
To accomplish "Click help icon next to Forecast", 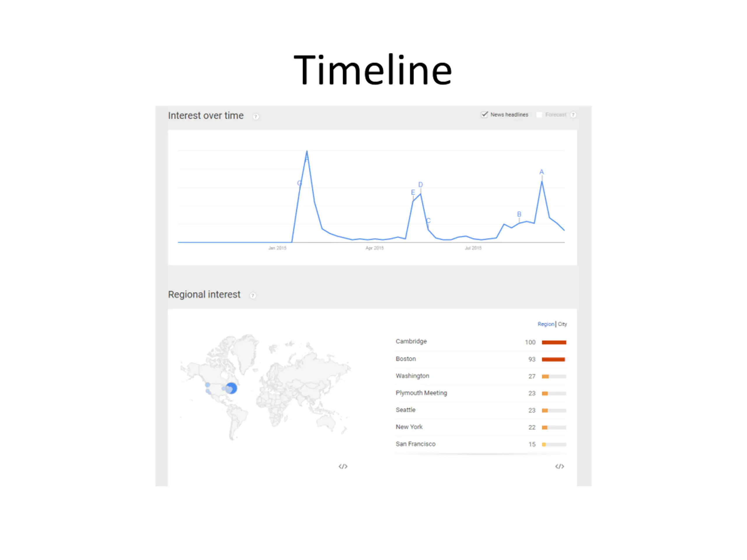I will [x=573, y=115].
